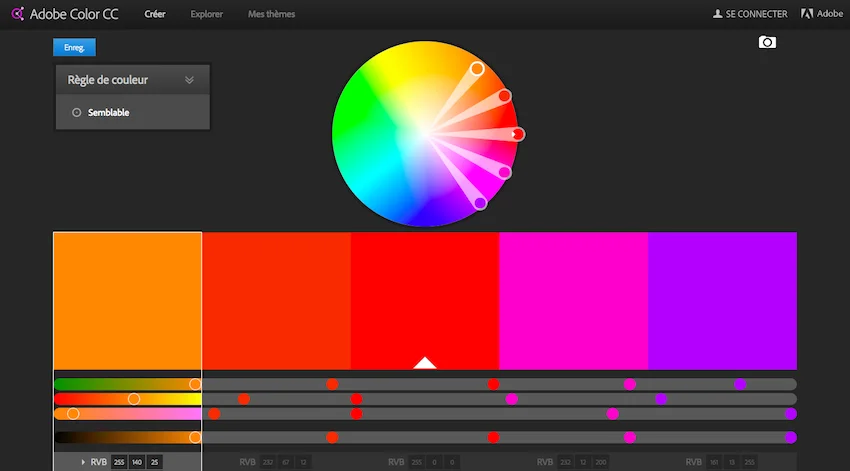This screenshot has width=850, height=471.
Task: Open camera to create theme from image
Action: [767, 42]
